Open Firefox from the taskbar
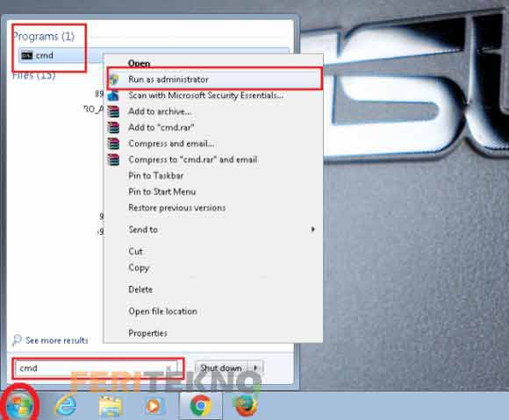 pyautogui.click(x=246, y=405)
